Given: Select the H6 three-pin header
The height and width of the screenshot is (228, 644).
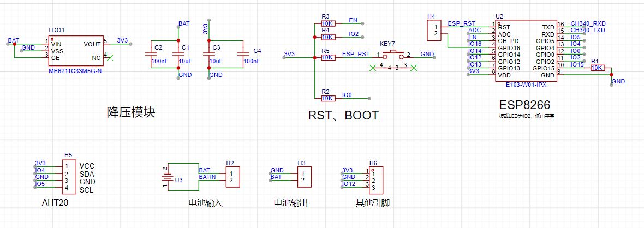Looking at the screenshot, I should click(x=373, y=180).
